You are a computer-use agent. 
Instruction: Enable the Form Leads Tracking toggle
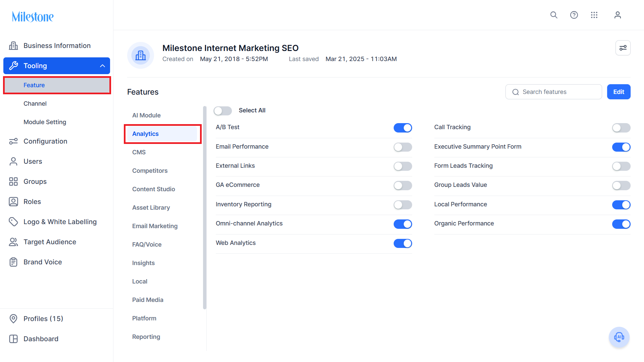click(621, 166)
